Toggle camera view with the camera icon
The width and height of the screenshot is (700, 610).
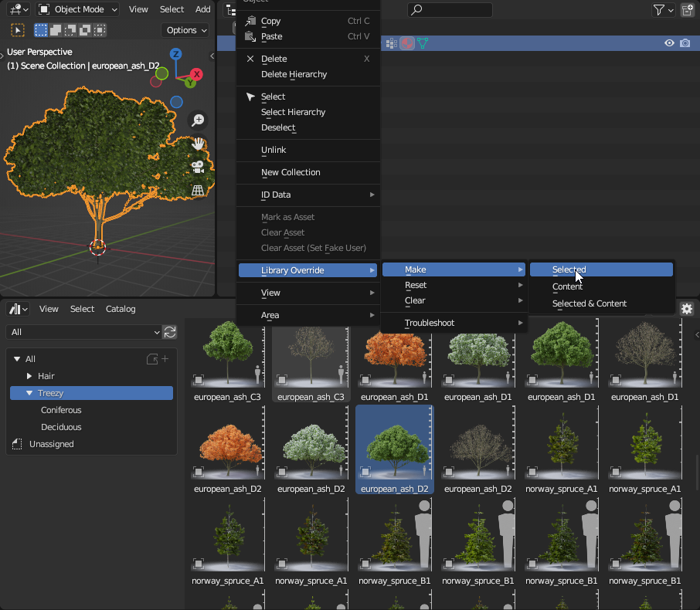(x=199, y=167)
